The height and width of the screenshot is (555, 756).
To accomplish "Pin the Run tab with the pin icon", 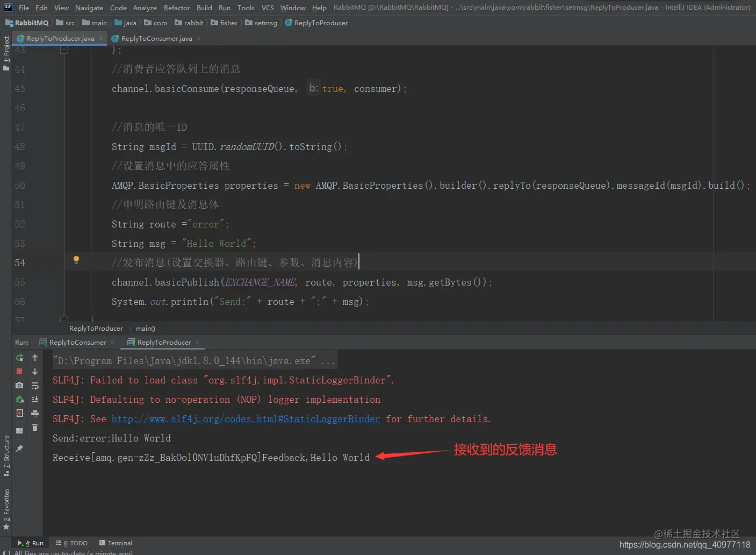I will [19, 448].
